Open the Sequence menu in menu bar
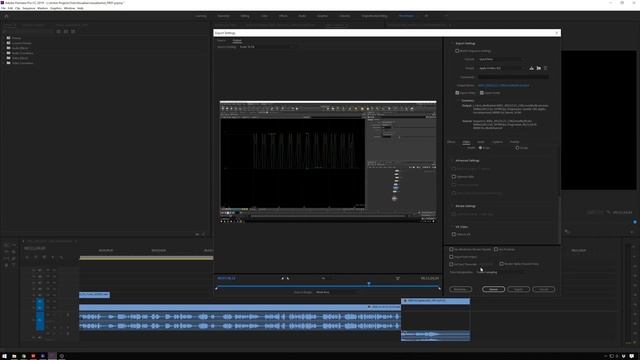 point(29,8)
